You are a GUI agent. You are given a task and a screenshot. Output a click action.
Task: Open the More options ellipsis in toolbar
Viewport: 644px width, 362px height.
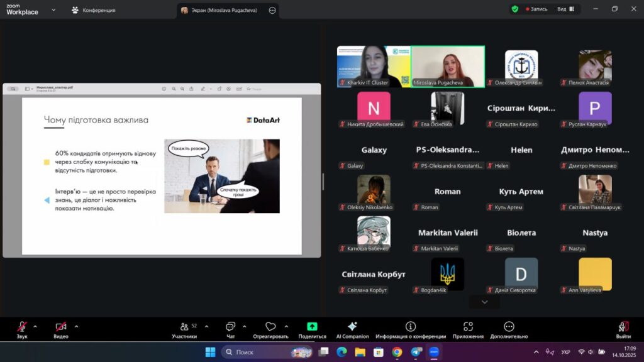coord(509,330)
